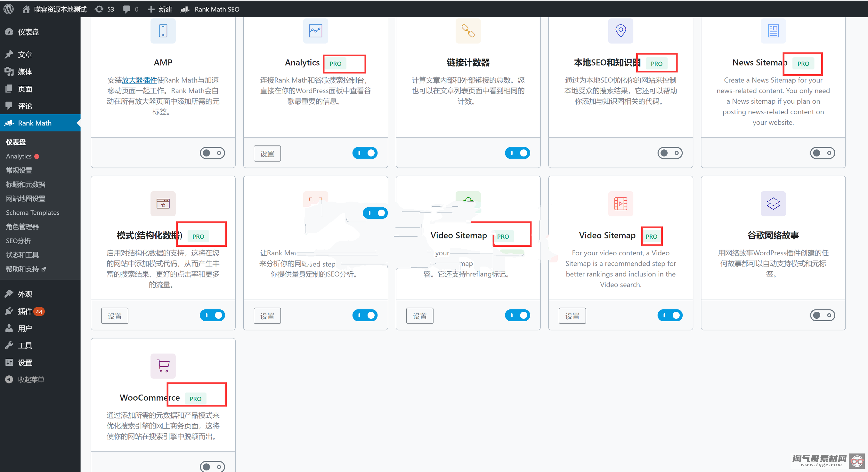Image resolution: width=868 pixels, height=472 pixels.
Task: Click the WooCommerce PRO badge
Action: click(195, 399)
